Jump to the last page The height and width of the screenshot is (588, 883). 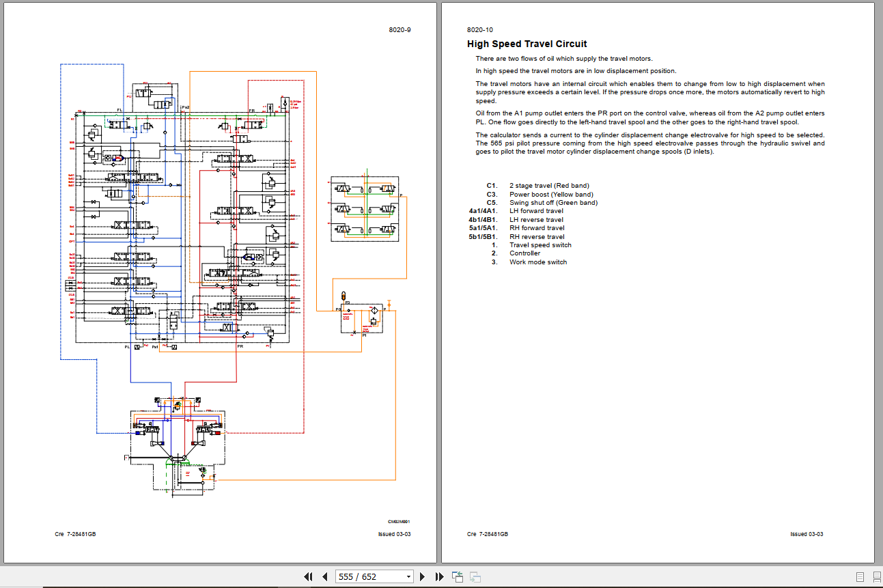click(x=440, y=577)
